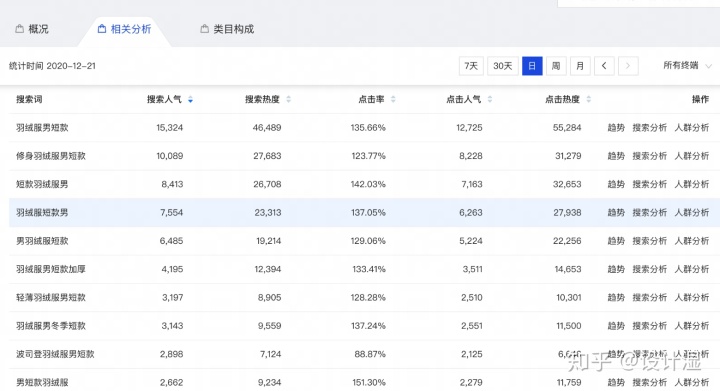Click search term 羽绒服男短款
720x391 pixels.
pyautogui.click(x=42, y=128)
